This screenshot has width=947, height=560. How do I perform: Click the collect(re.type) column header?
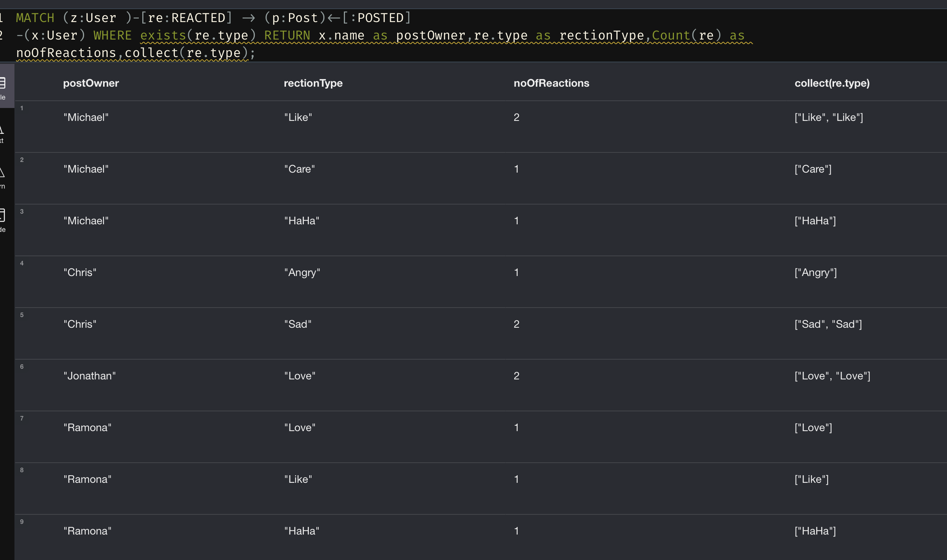pyautogui.click(x=832, y=83)
